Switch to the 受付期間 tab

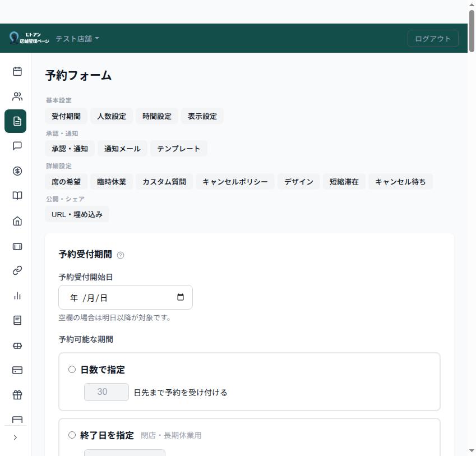(x=66, y=116)
